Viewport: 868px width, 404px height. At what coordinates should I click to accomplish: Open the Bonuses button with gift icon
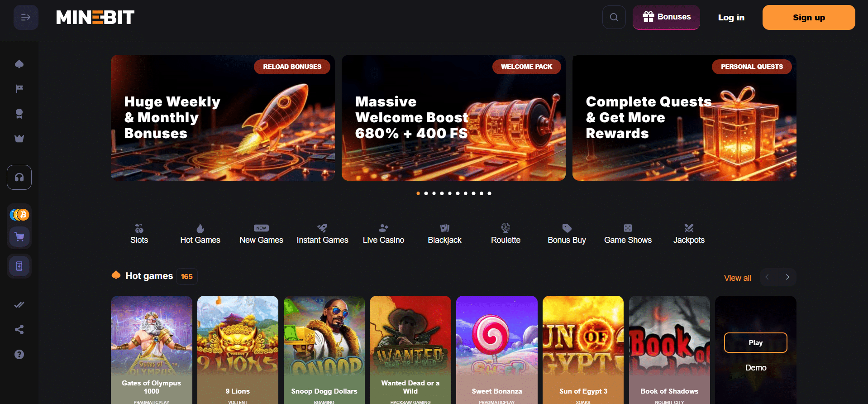(666, 17)
